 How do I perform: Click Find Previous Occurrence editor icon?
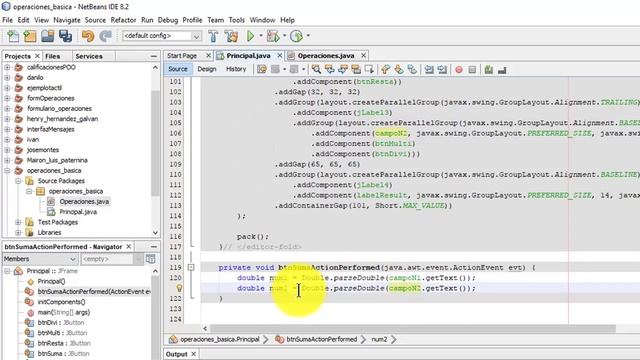pos(329,69)
